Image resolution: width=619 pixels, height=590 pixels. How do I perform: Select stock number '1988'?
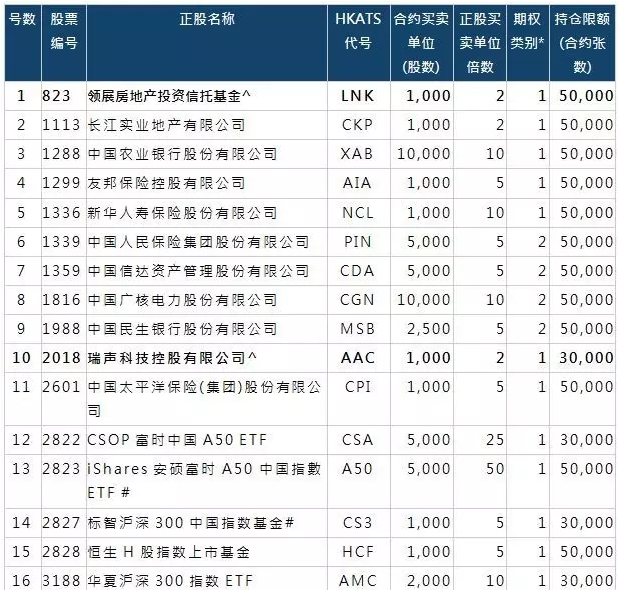(61, 329)
